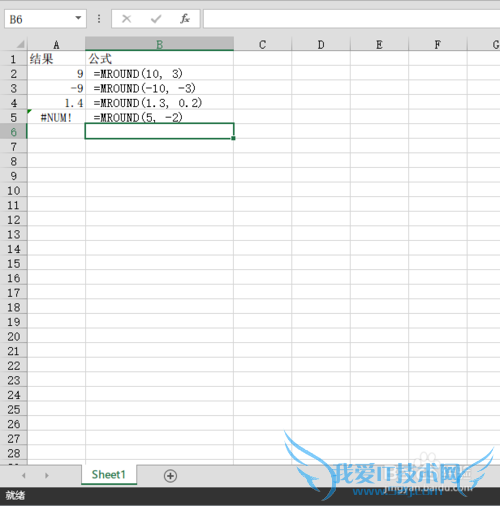This screenshot has height=506, width=500.
Task: Select row 10 header
Action: tap(13, 191)
